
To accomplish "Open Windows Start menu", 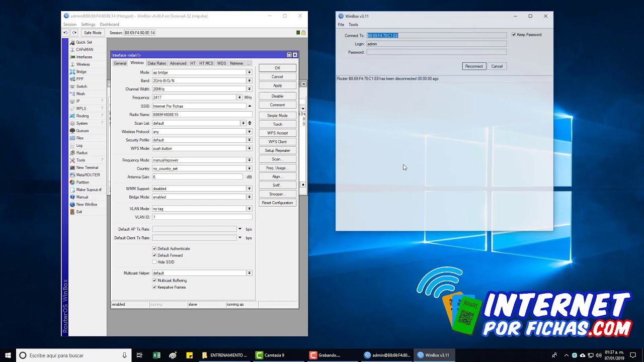I will (8, 355).
